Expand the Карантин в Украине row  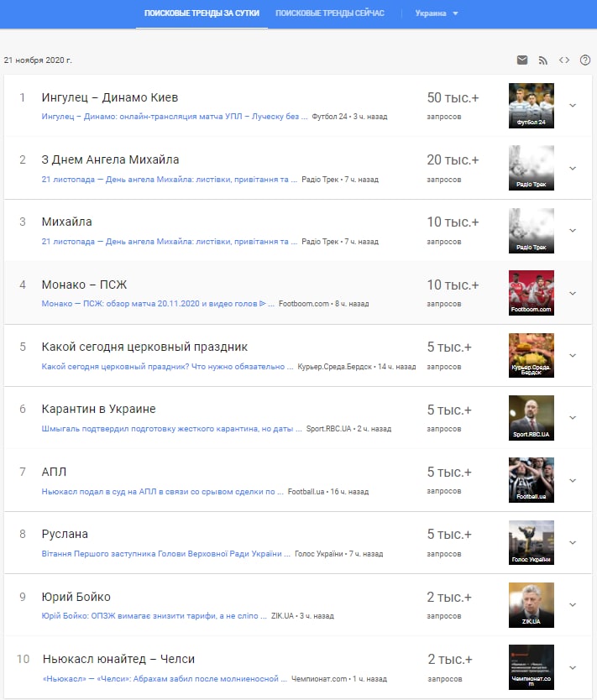pyautogui.click(x=573, y=418)
